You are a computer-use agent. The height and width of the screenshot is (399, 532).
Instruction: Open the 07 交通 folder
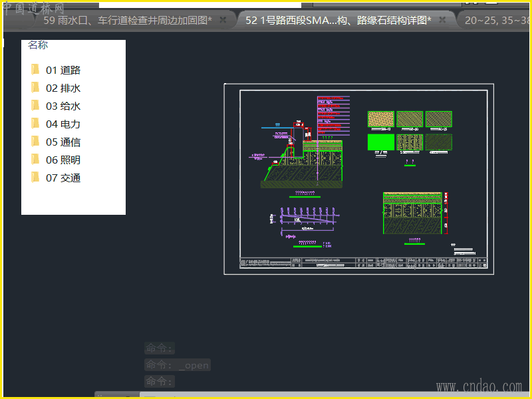pos(63,178)
